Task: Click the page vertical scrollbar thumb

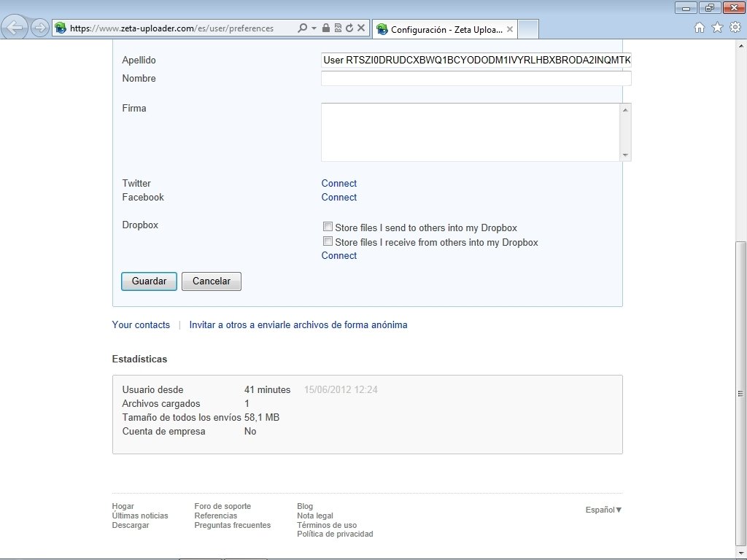Action: pos(741,393)
